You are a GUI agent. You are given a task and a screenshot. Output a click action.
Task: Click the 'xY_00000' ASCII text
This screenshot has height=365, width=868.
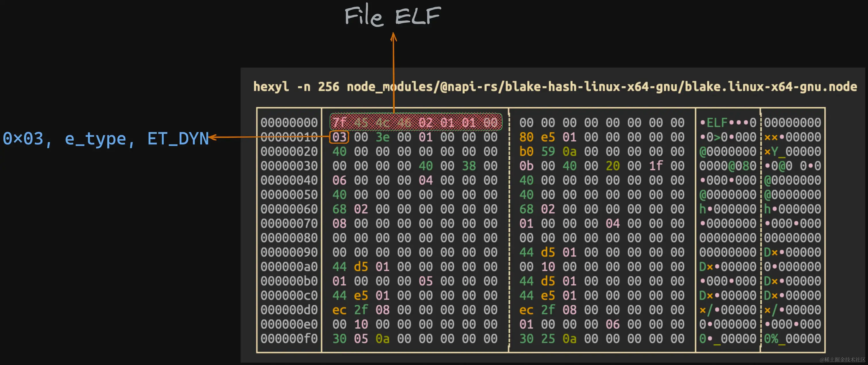[792, 152]
